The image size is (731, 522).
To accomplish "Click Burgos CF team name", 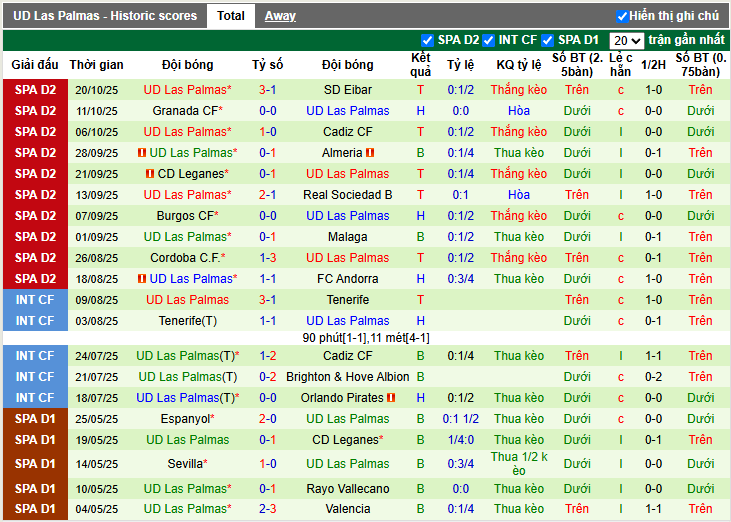I will [x=185, y=216].
